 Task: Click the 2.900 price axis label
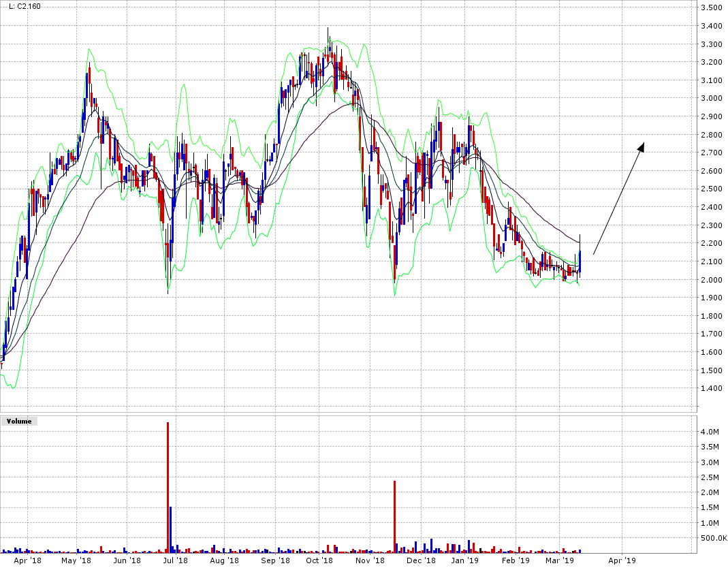point(712,116)
